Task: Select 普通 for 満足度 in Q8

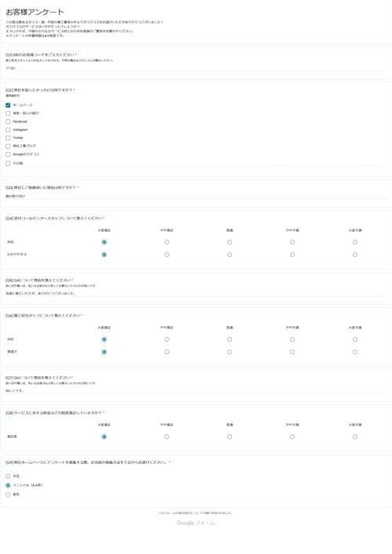Action: click(230, 437)
